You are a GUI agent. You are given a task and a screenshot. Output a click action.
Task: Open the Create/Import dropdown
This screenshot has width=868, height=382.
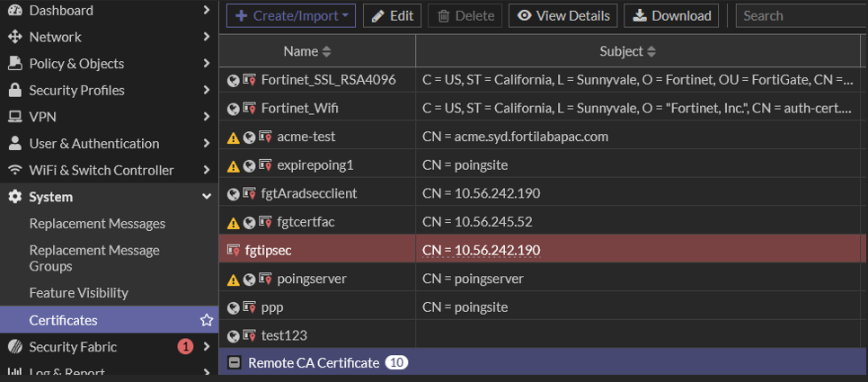[291, 15]
